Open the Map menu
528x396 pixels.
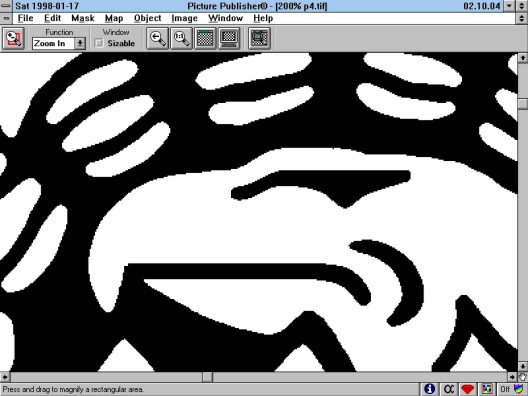(114, 18)
